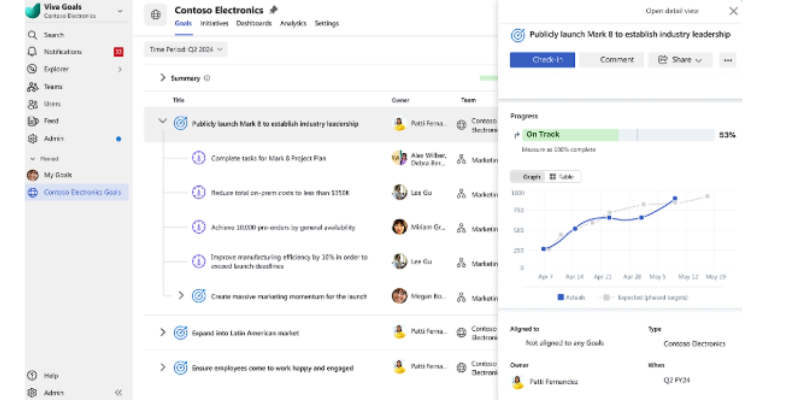Click more options ellipsis in detail panel

728,60
